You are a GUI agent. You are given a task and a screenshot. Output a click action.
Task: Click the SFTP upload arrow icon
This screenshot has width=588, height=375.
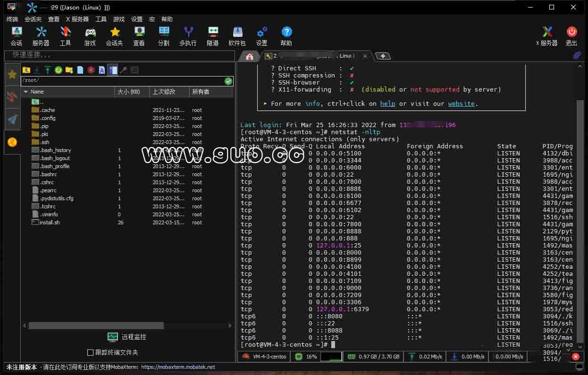48,70
